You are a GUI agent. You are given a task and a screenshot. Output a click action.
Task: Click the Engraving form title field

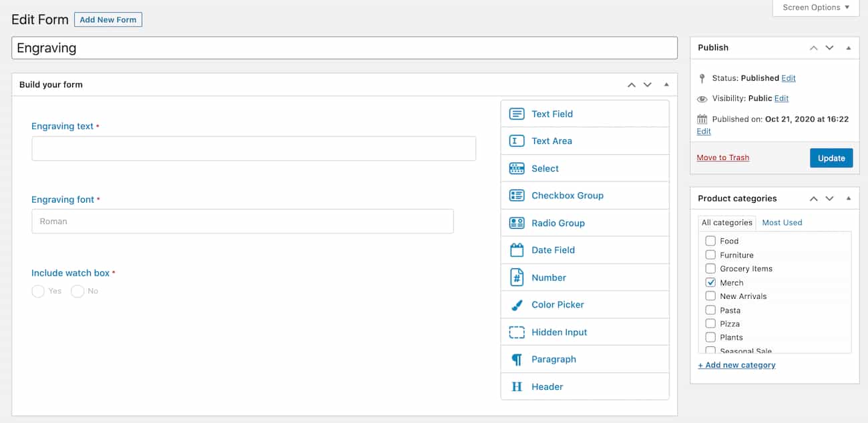pyautogui.click(x=345, y=48)
